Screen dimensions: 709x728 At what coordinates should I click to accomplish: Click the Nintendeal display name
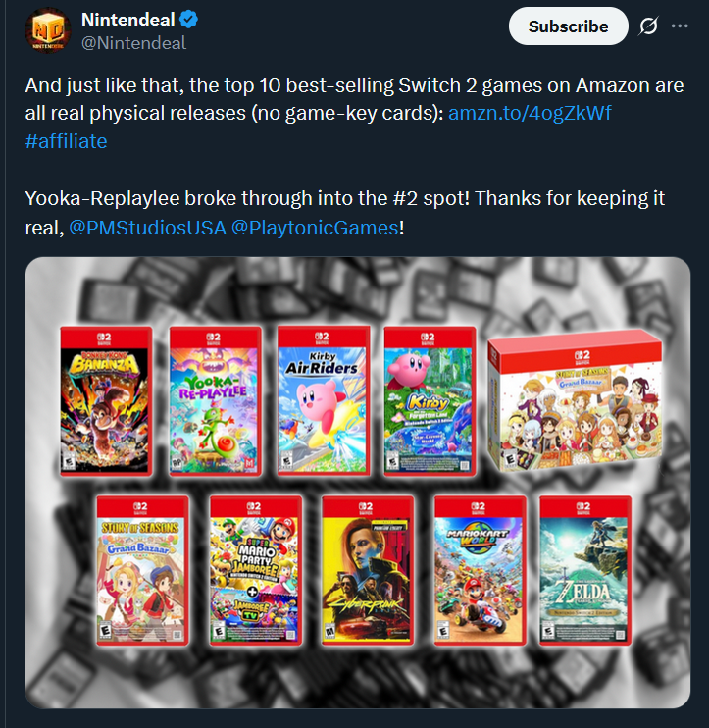pos(128,20)
